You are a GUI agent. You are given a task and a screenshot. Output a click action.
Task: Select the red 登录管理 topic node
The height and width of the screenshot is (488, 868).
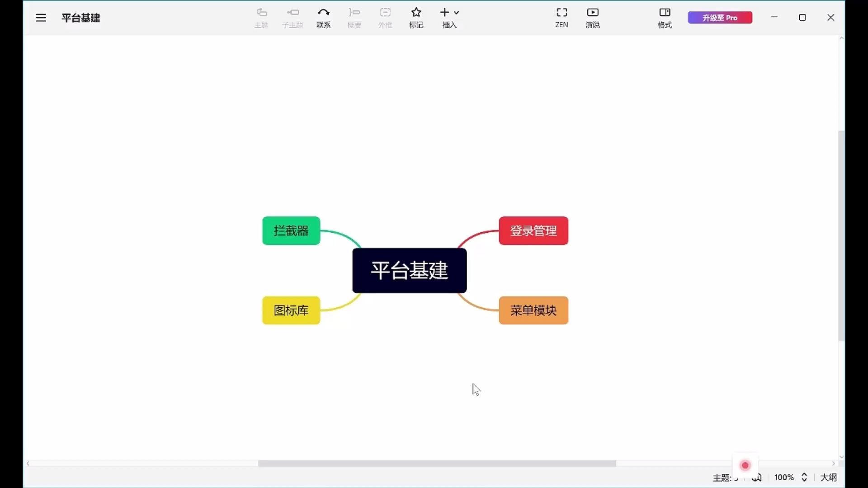click(533, 231)
